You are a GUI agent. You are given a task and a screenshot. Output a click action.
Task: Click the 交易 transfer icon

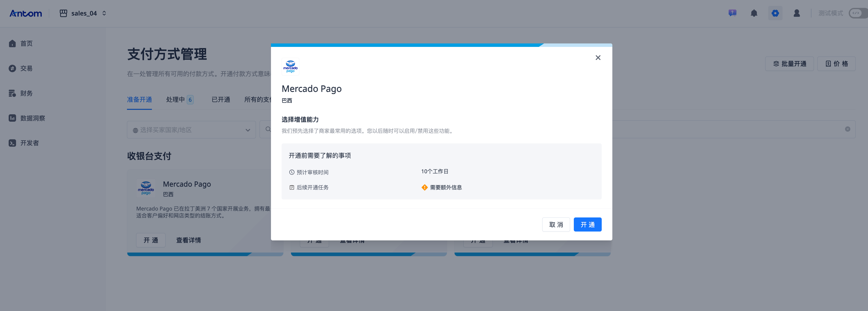(x=12, y=68)
